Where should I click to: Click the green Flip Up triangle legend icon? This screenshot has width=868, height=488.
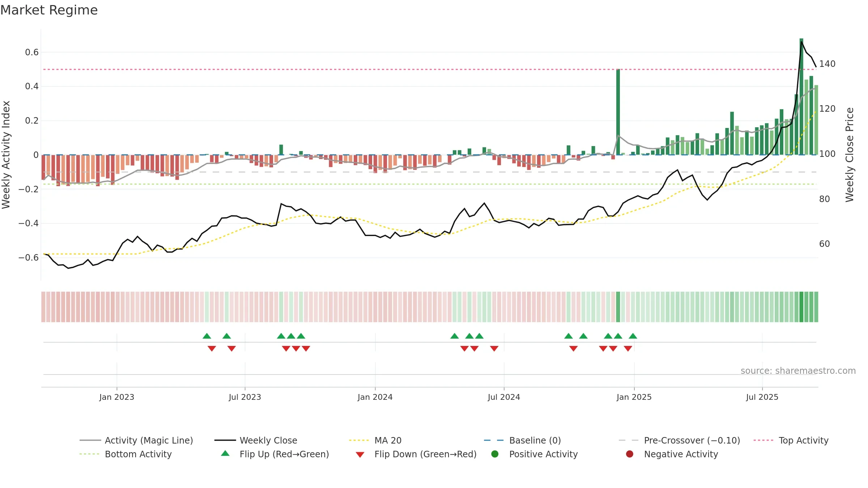225,453
